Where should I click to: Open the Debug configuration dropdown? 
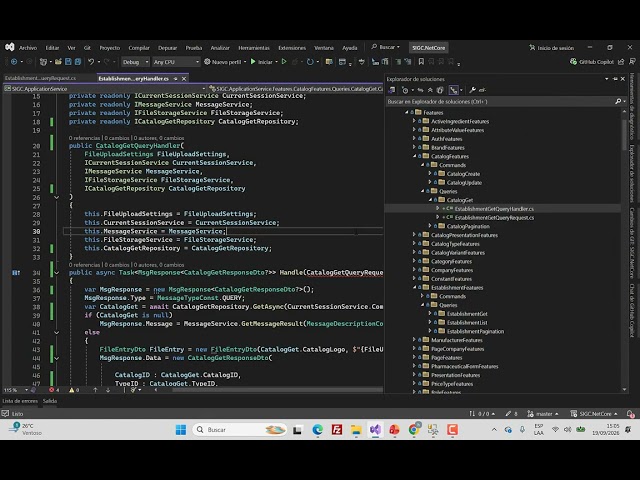(x=135, y=62)
